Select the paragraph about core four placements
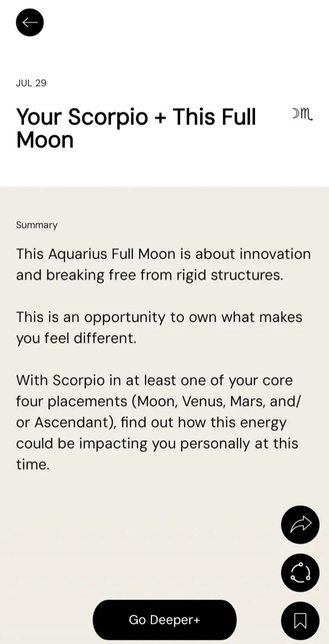The image size is (329, 644). pos(158,422)
